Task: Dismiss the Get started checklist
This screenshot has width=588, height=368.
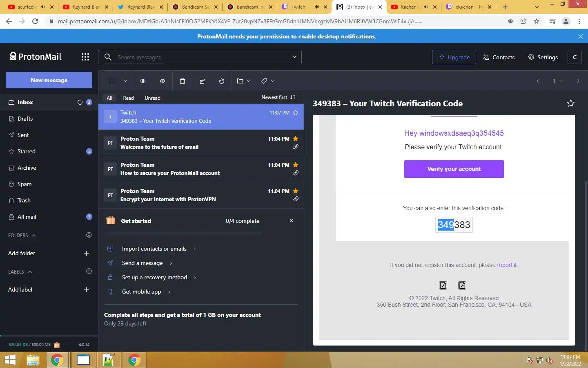Action: [x=292, y=220]
